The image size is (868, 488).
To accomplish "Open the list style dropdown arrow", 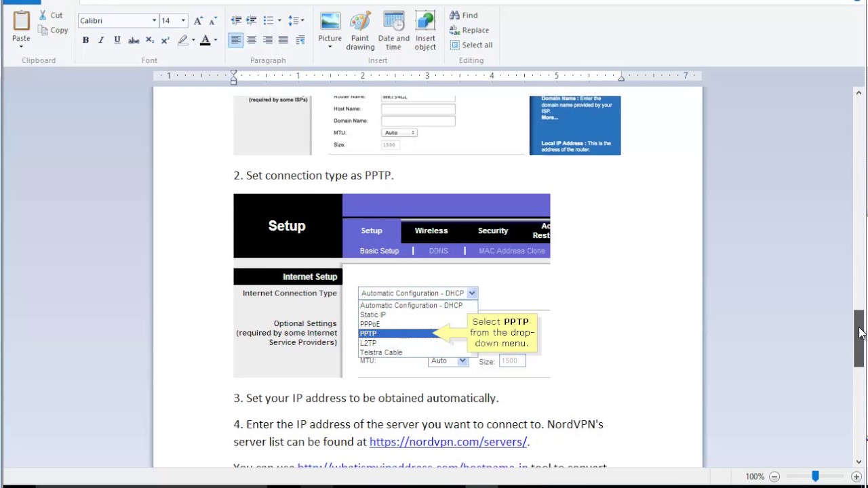I will 279,20.
